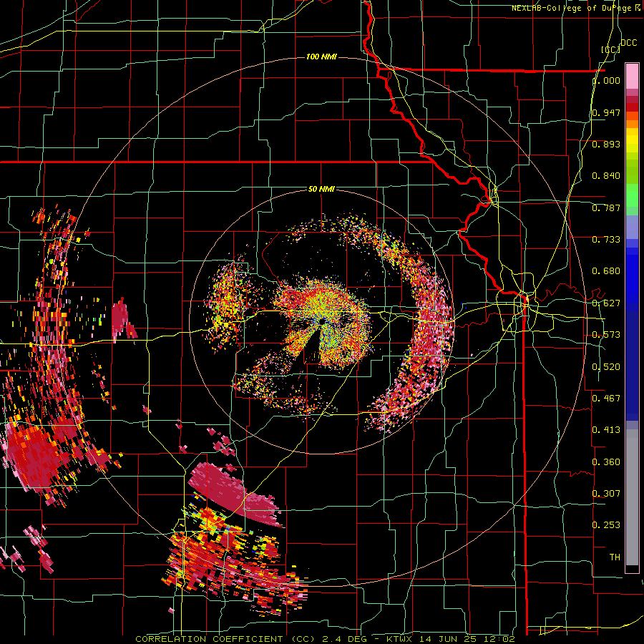Click the 0.307 legend value
Image resolution: width=644 pixels, height=644 pixels.
click(x=606, y=493)
